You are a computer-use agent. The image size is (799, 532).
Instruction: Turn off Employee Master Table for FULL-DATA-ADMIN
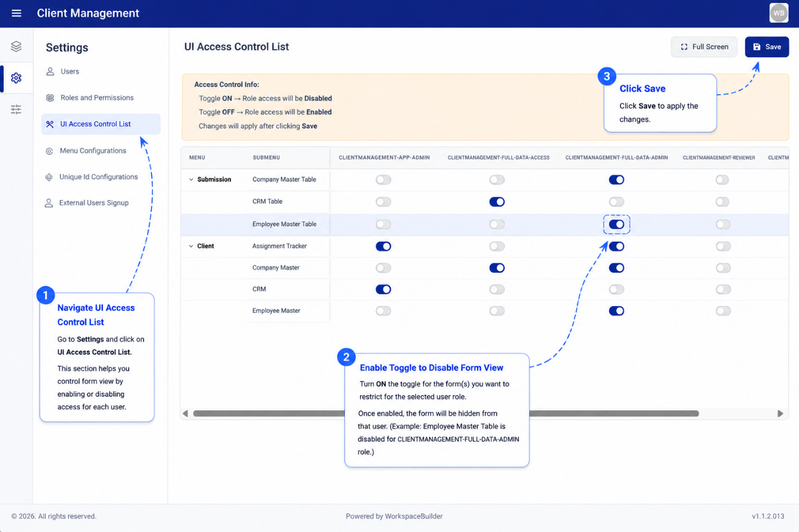[616, 224]
